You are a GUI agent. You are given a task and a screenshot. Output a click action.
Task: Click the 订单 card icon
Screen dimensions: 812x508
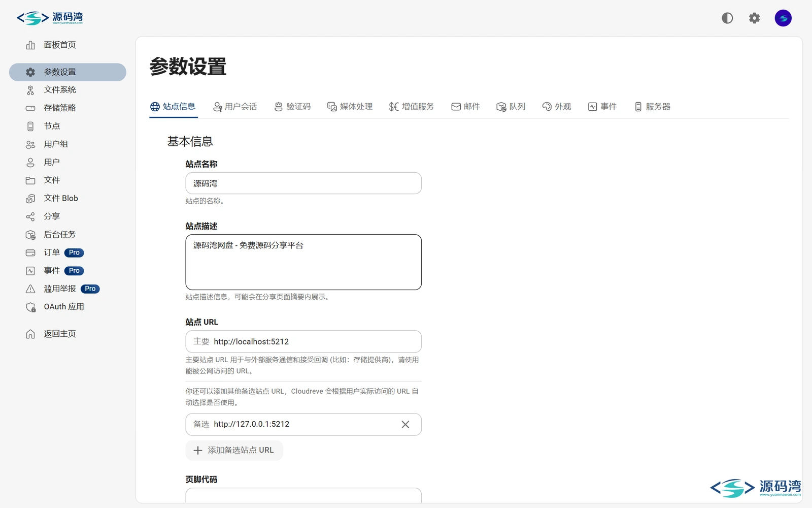pyautogui.click(x=30, y=253)
